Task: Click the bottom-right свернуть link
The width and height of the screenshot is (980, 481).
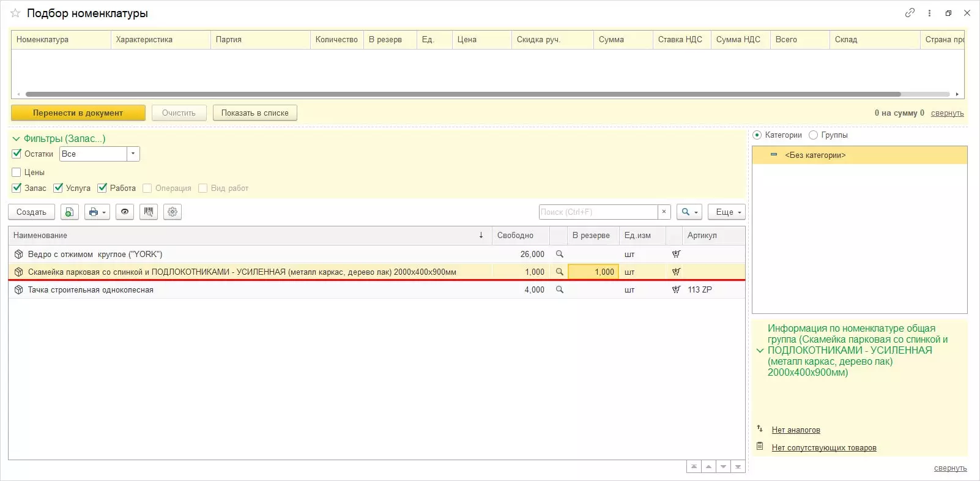Action: [x=950, y=468]
